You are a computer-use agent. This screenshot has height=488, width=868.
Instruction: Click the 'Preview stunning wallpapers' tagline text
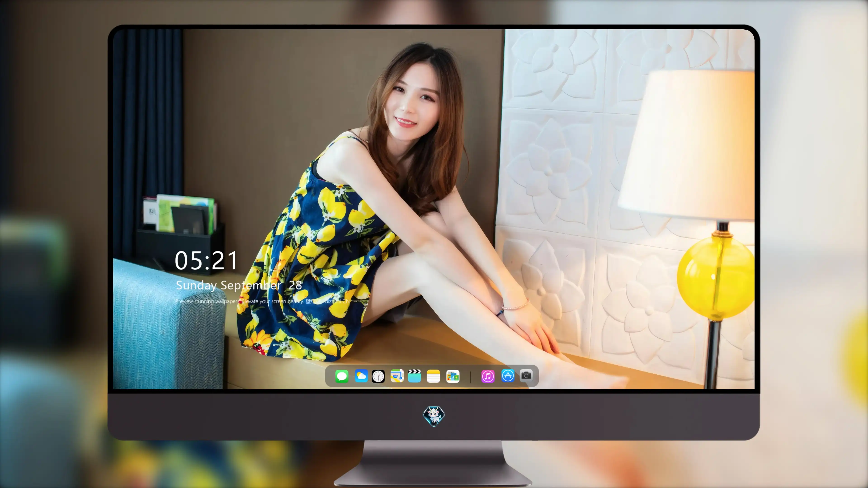coord(262,301)
